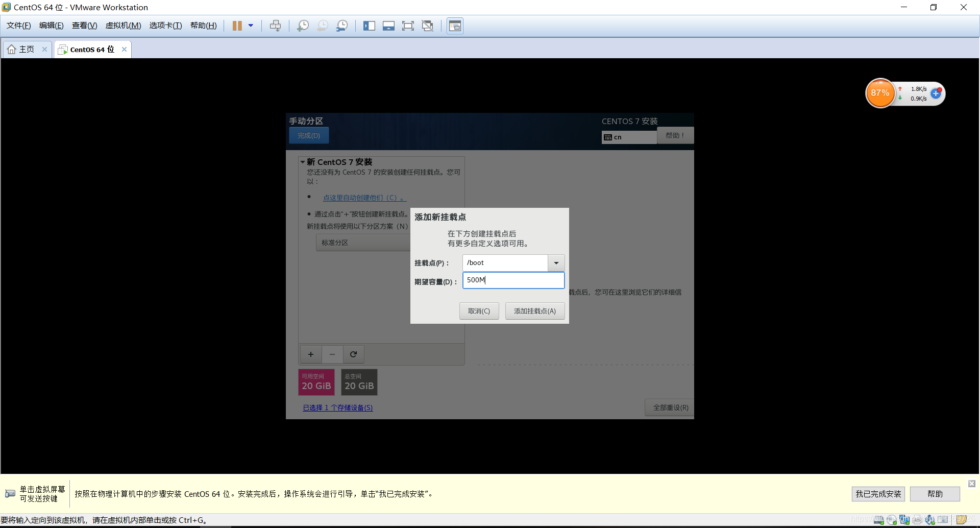Image resolution: width=980 pixels, height=528 pixels.
Task: Open the 标准分区 scheme dropdown
Action: tap(363, 243)
